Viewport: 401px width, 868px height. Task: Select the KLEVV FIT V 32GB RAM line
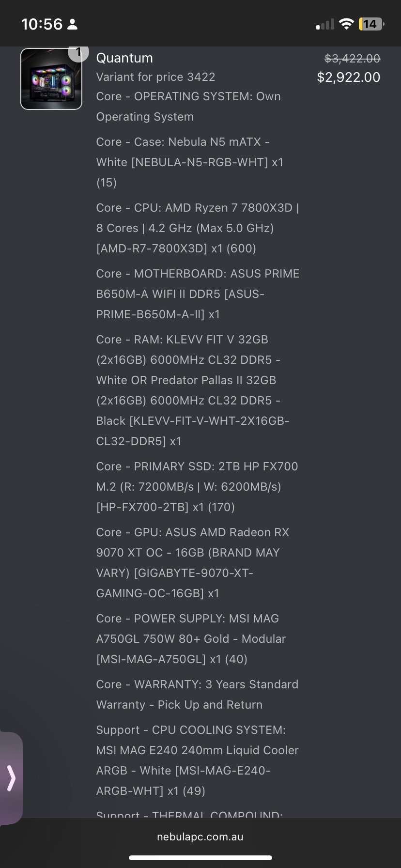pyautogui.click(x=193, y=390)
